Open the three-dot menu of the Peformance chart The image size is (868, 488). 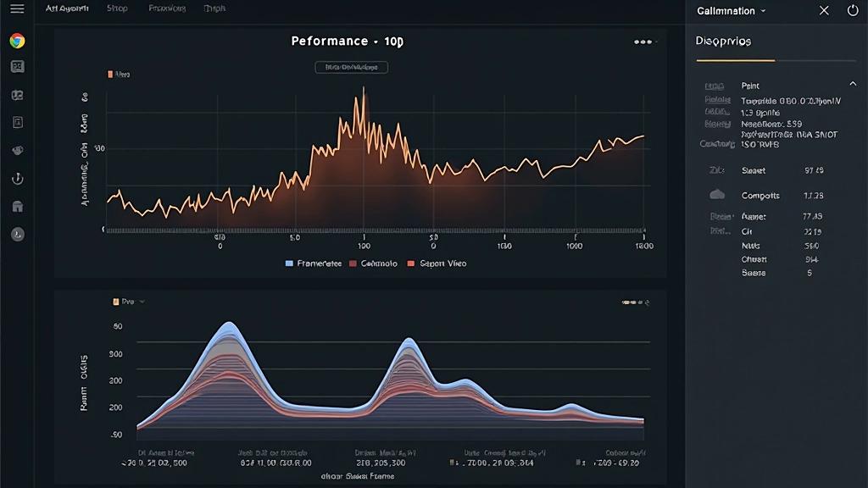[x=643, y=42]
